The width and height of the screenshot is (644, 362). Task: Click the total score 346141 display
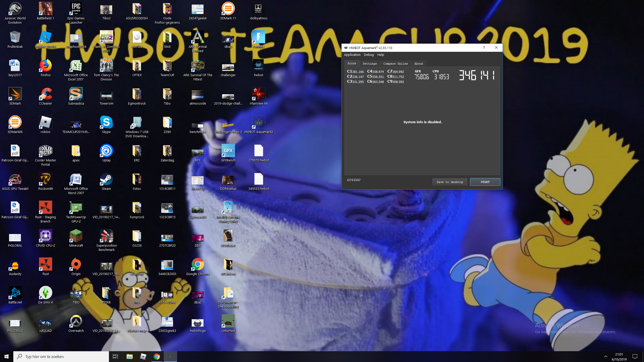[x=477, y=75]
